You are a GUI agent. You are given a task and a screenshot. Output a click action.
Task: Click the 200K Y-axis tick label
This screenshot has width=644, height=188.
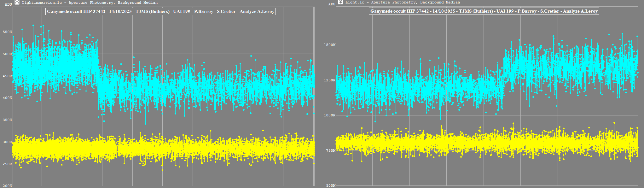tap(7, 186)
